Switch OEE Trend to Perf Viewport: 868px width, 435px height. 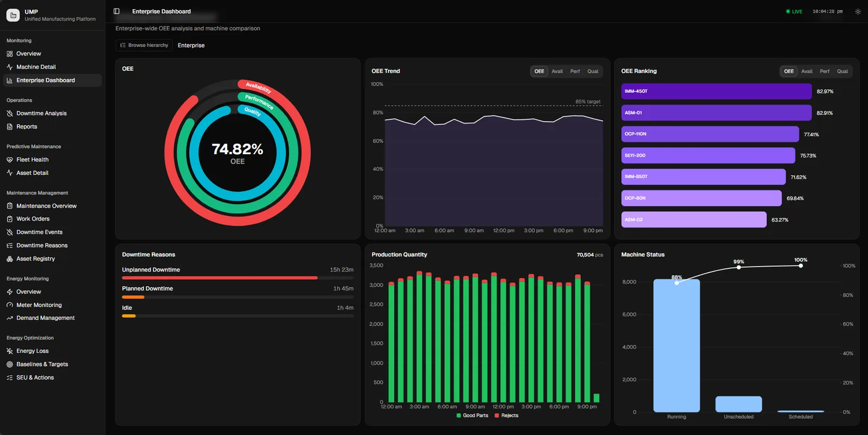pyautogui.click(x=575, y=71)
